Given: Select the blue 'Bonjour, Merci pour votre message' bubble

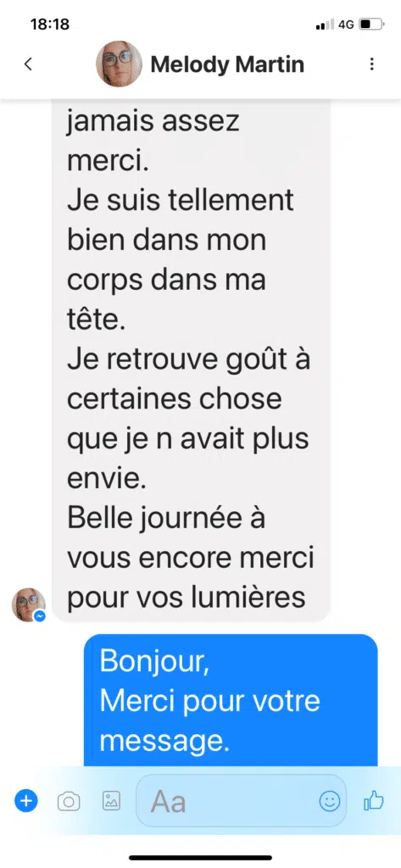Looking at the screenshot, I should tap(231, 700).
